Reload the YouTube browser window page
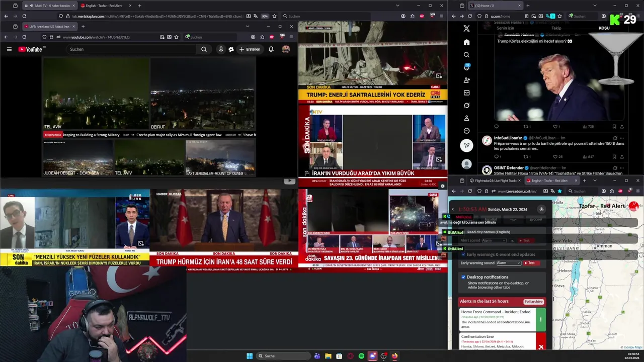644x362 pixels. [x=24, y=37]
